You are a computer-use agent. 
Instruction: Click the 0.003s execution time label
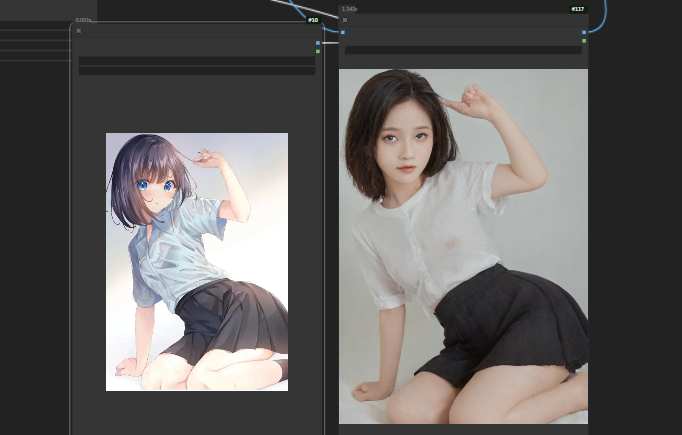coord(84,20)
